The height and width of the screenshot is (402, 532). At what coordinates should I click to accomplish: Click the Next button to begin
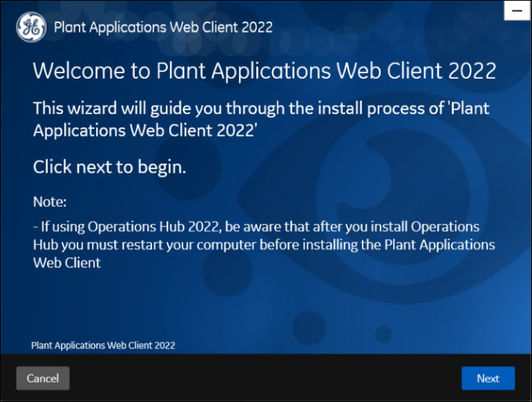(x=488, y=378)
